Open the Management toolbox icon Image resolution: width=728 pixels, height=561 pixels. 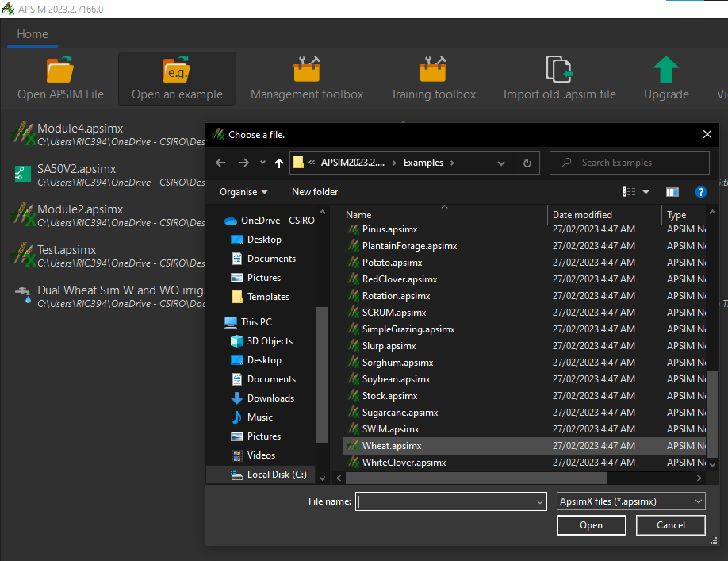tap(307, 69)
